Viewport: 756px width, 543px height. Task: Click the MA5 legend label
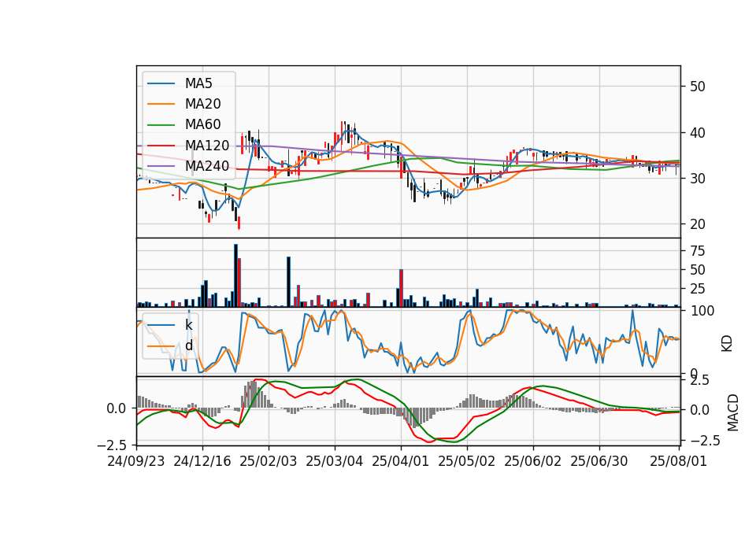point(198,83)
